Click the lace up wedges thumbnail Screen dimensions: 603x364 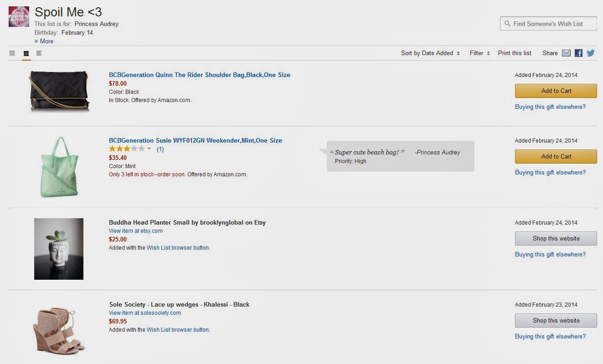click(59, 330)
